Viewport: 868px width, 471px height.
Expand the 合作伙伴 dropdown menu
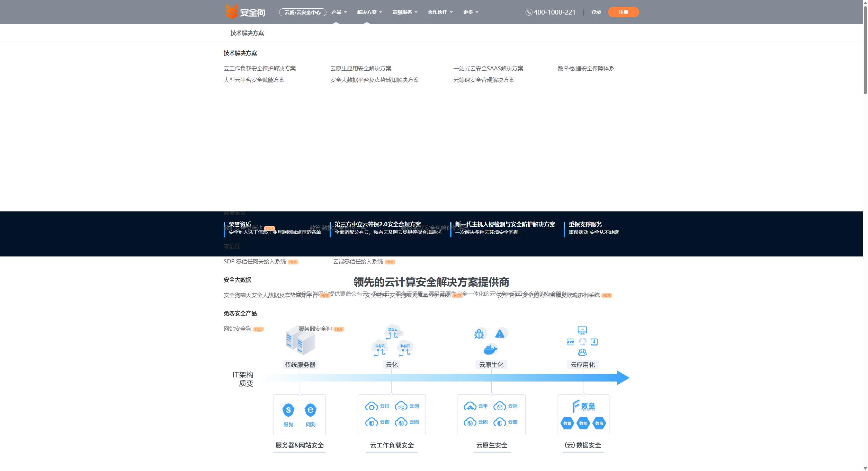click(440, 12)
